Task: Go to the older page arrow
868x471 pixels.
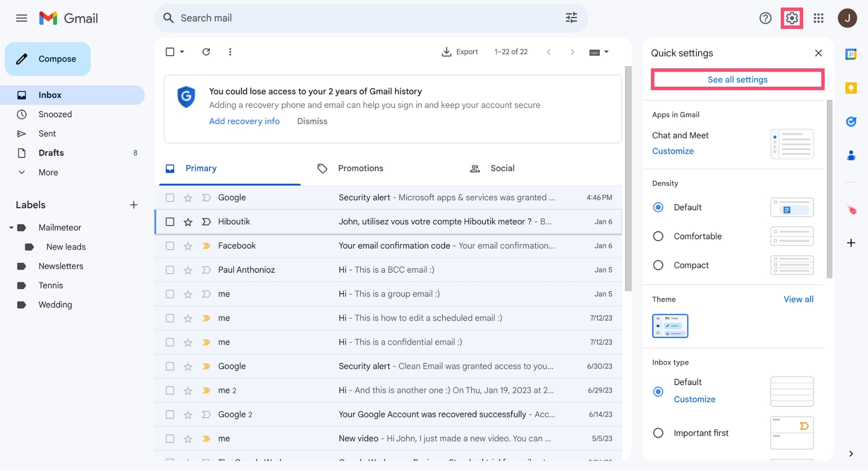Action: 572,52
